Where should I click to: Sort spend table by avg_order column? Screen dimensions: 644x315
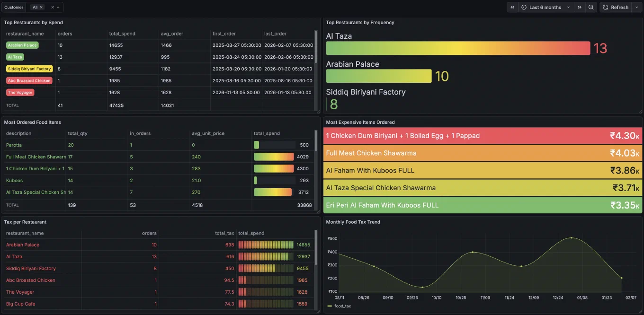(172, 34)
